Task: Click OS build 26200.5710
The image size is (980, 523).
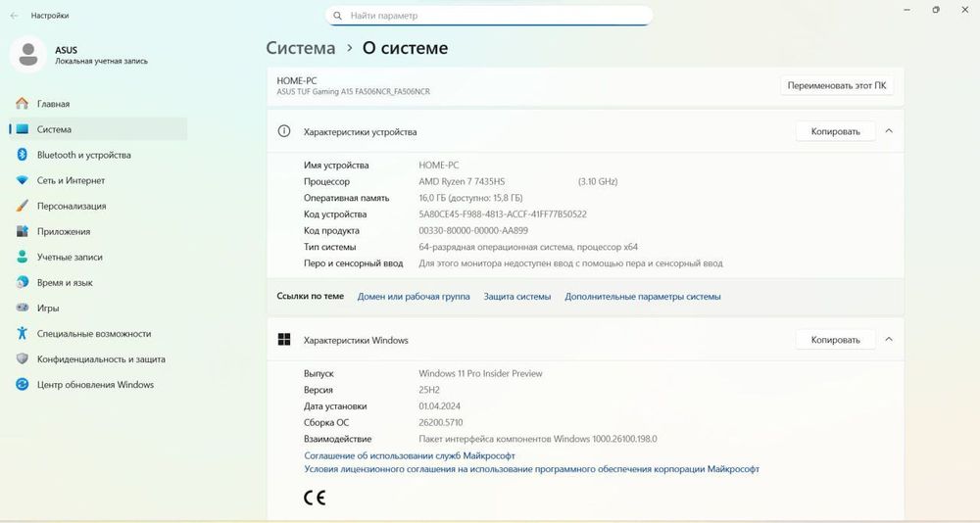Action: click(441, 422)
